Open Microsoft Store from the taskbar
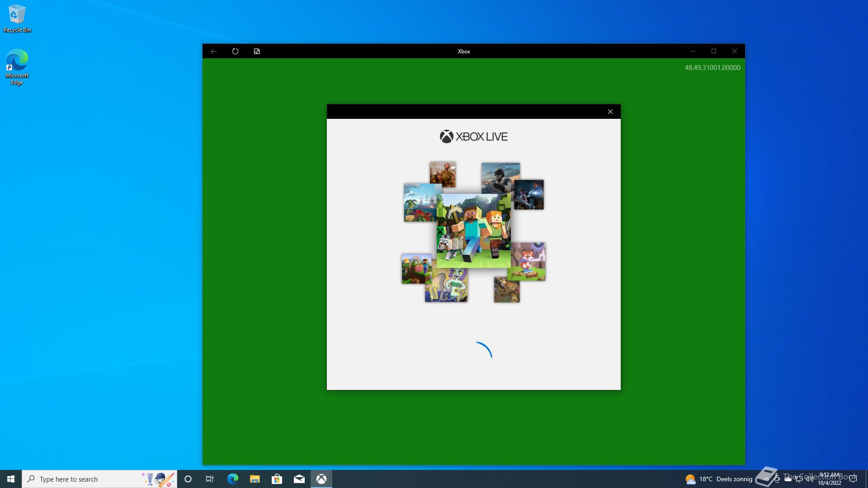 (277, 479)
